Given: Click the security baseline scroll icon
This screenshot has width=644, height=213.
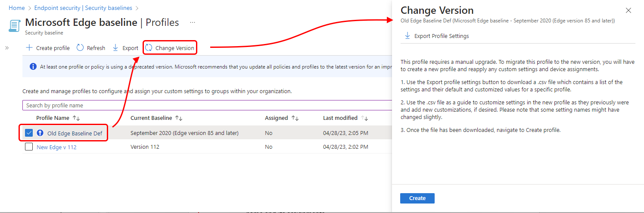Looking at the screenshot, I should pyautogui.click(x=14, y=25).
